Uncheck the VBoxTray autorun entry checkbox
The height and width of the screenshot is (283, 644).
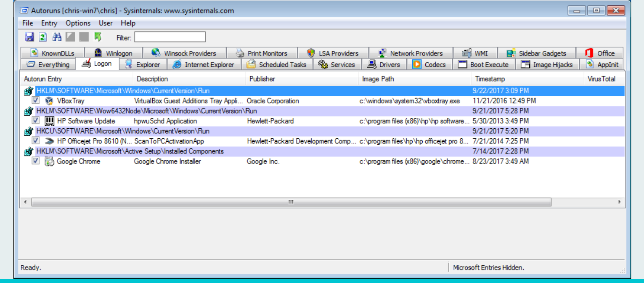[x=36, y=101]
